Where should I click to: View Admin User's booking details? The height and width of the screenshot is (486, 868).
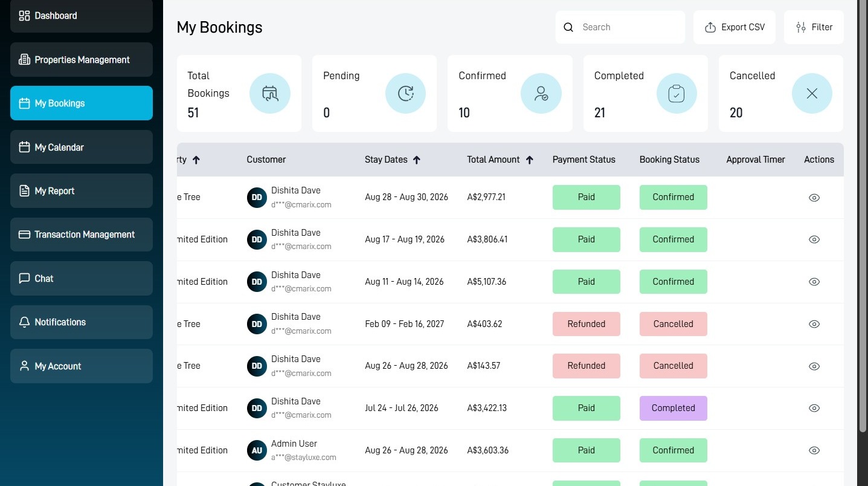point(814,450)
